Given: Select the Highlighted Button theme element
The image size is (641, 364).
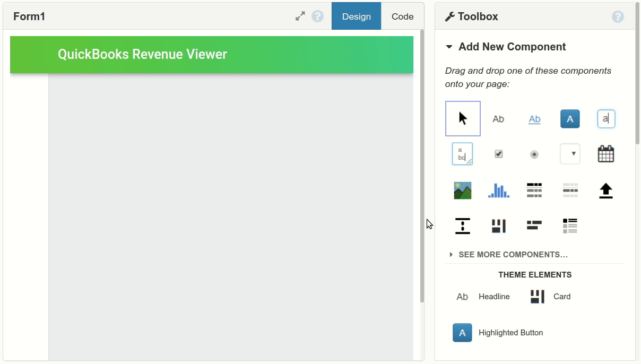Looking at the screenshot, I should pos(498,333).
